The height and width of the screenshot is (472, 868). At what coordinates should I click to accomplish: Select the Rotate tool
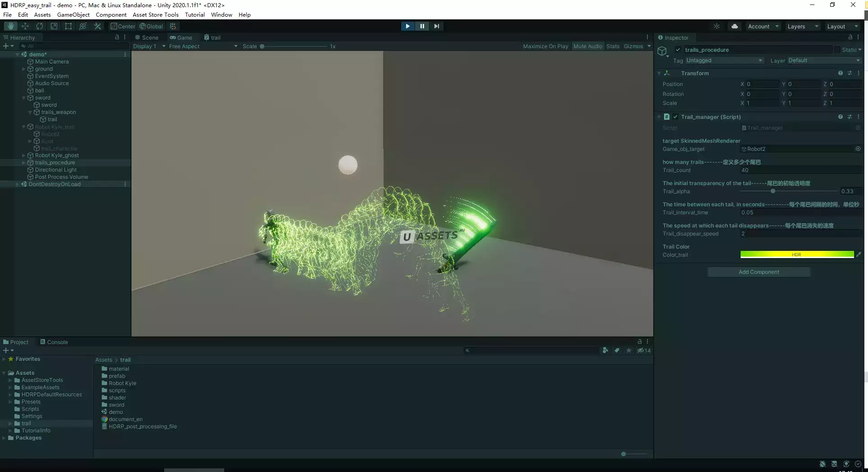(40, 26)
